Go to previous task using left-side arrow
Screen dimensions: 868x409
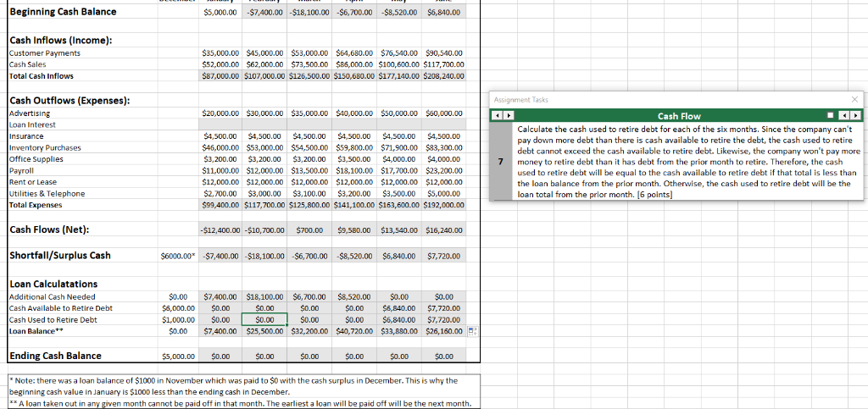coord(497,116)
